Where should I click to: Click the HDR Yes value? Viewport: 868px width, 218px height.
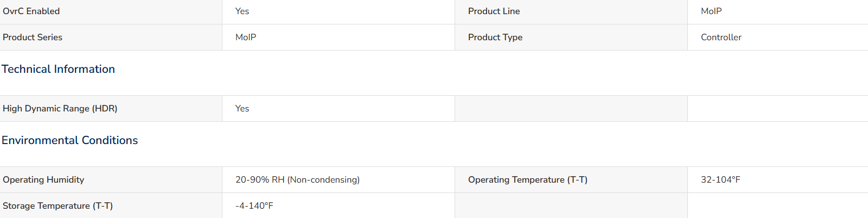click(x=242, y=109)
